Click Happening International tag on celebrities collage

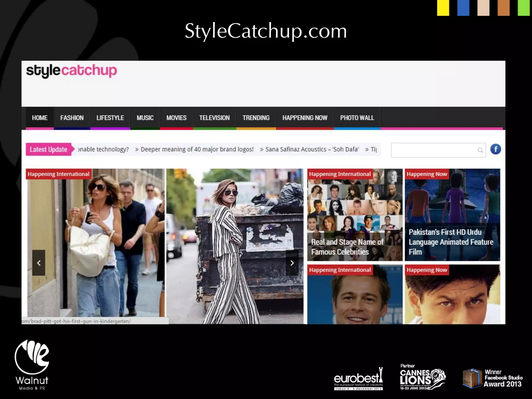(340, 174)
